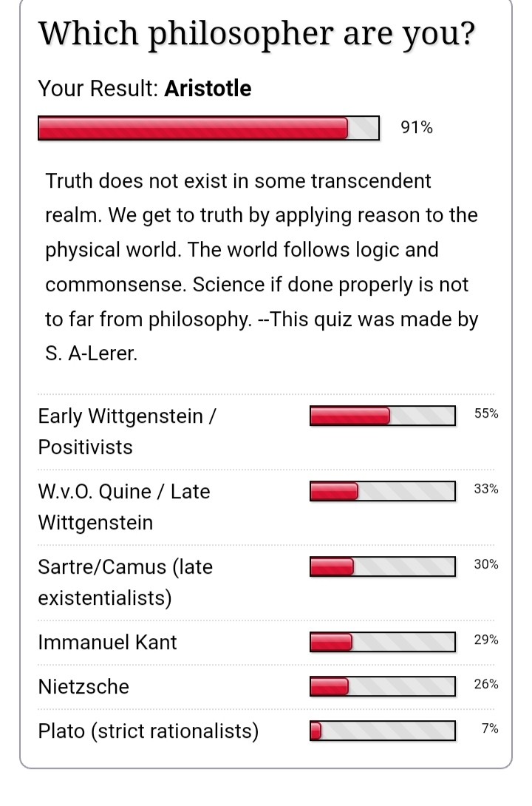Click the 7% percentage value

(x=490, y=729)
